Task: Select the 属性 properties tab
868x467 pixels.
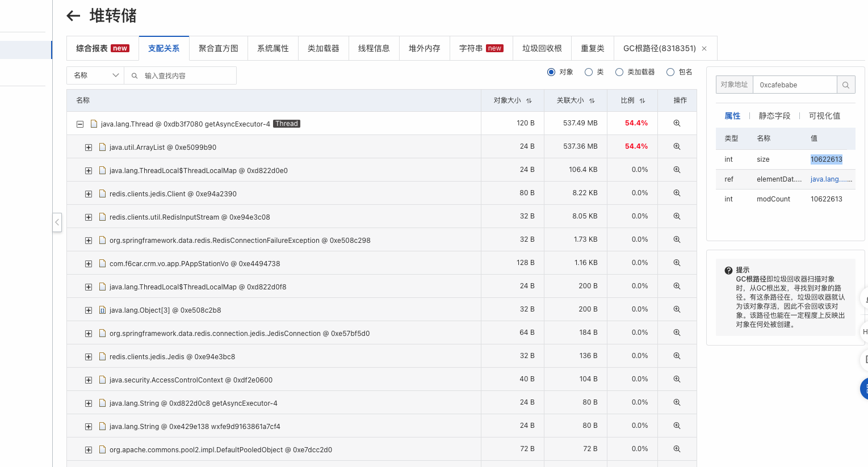Action: [x=732, y=116]
